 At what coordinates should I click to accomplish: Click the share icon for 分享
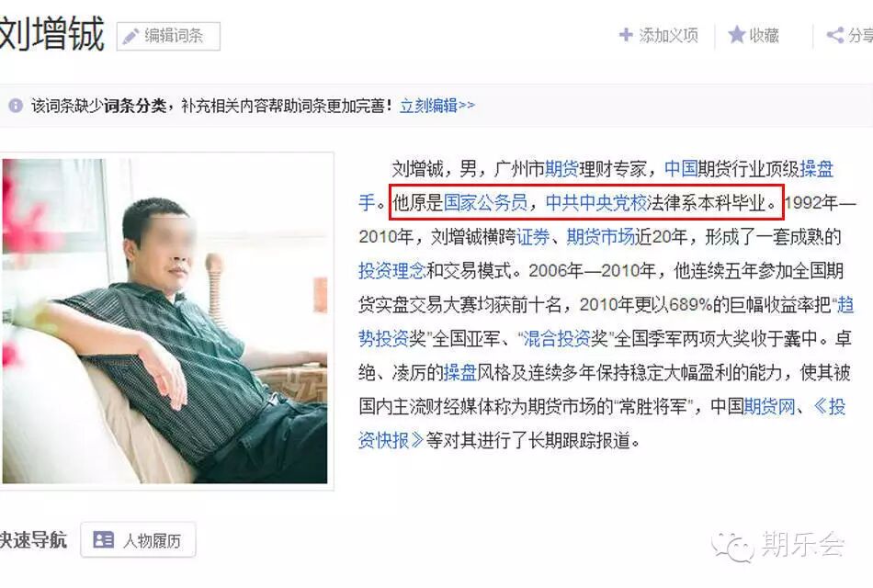click(834, 35)
